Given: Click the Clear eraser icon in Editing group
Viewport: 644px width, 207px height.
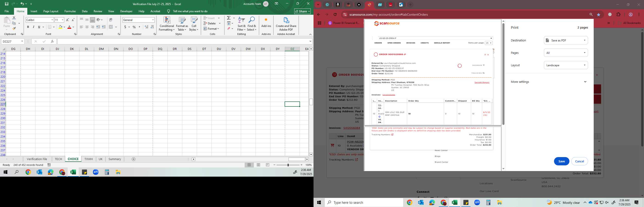Looking at the screenshot, I should click(x=229, y=29).
